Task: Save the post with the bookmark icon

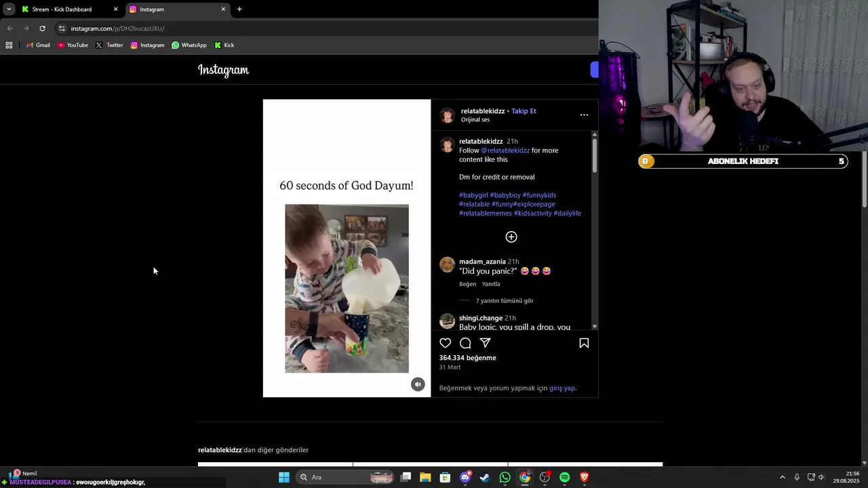Action: click(584, 343)
